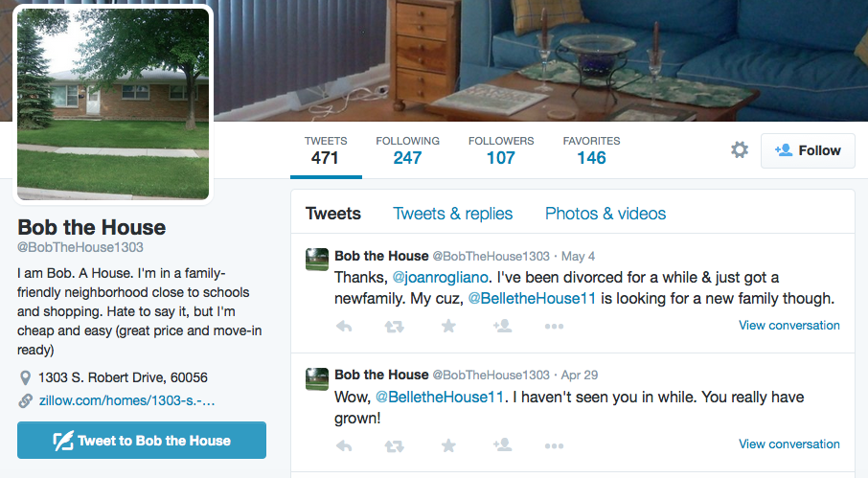Open more options on May 4 tweet
This screenshot has height=478, width=868.
pyautogui.click(x=554, y=327)
